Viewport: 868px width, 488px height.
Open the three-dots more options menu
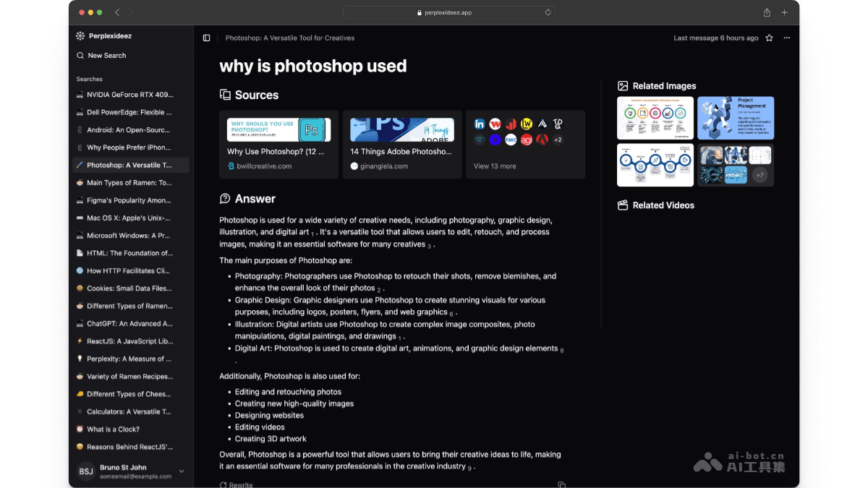coord(787,38)
